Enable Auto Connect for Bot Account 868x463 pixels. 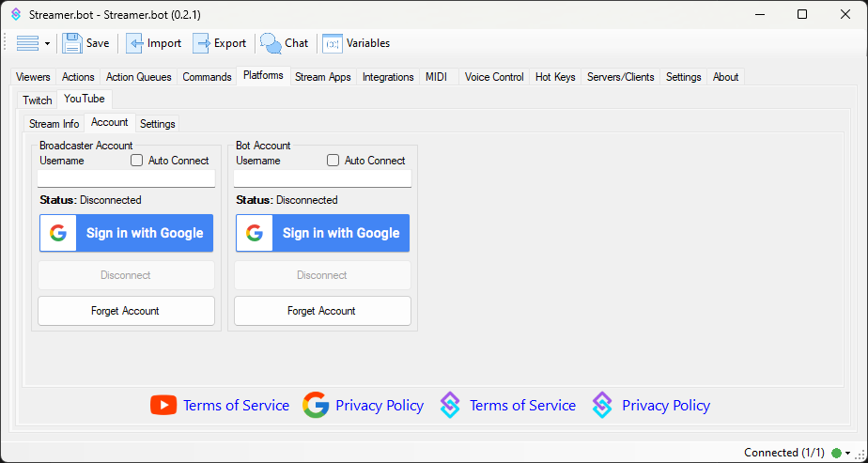click(x=333, y=161)
